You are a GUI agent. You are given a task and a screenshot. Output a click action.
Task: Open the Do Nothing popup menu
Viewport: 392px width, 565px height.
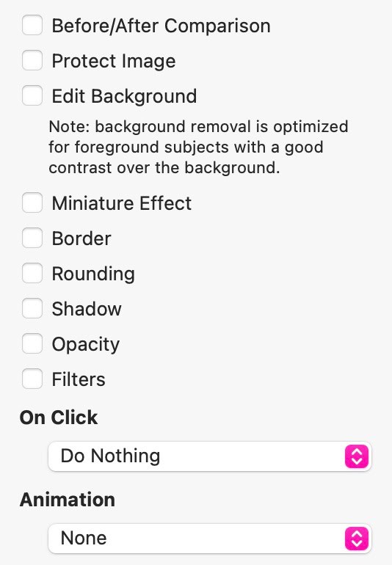(x=210, y=456)
